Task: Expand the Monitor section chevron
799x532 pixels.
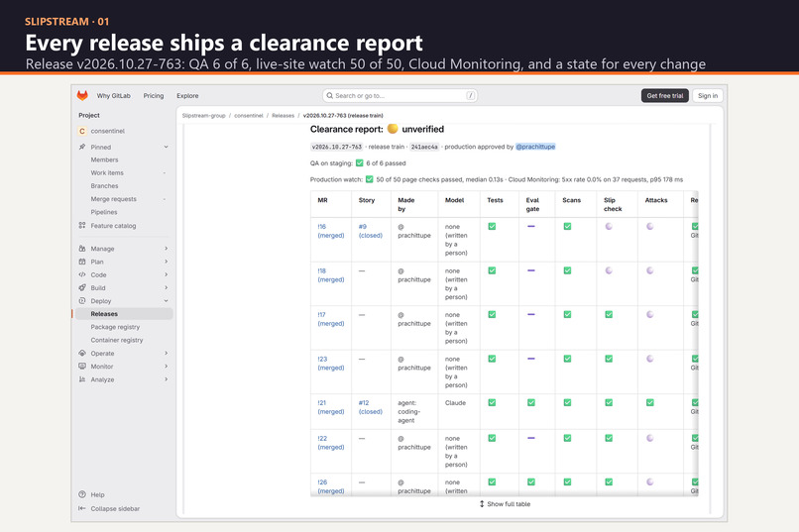Action: [x=167, y=366]
